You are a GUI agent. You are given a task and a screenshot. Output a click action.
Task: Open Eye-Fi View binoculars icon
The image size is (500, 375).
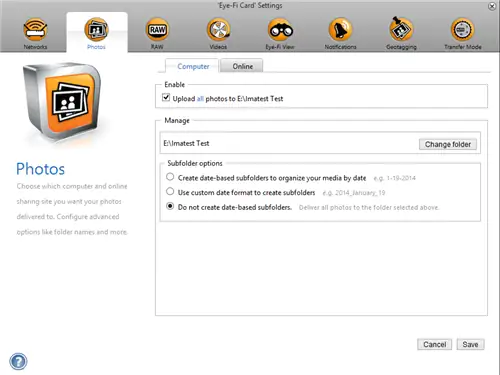point(280,30)
